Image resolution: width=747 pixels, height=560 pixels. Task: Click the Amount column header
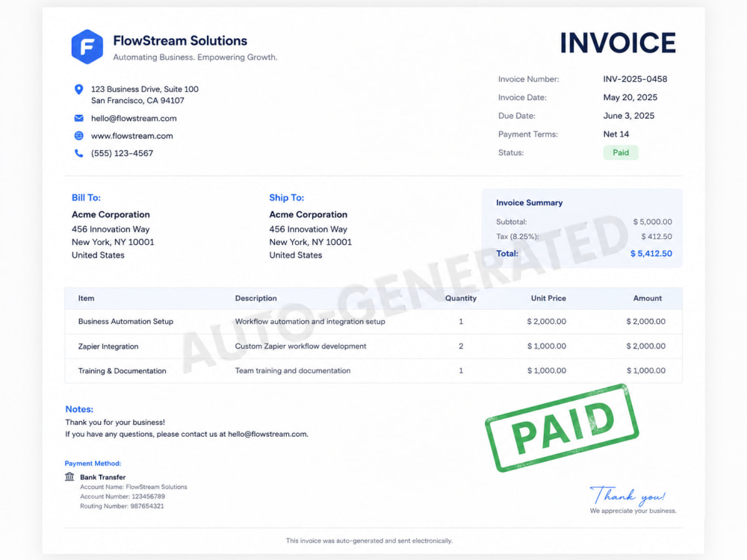(648, 298)
